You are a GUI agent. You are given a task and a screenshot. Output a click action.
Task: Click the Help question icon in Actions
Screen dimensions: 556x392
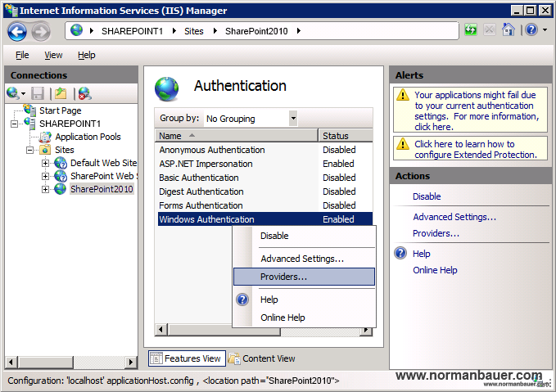coord(400,254)
